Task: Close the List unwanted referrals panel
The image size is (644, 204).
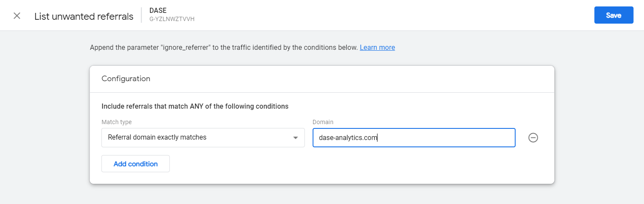Action: [x=17, y=16]
